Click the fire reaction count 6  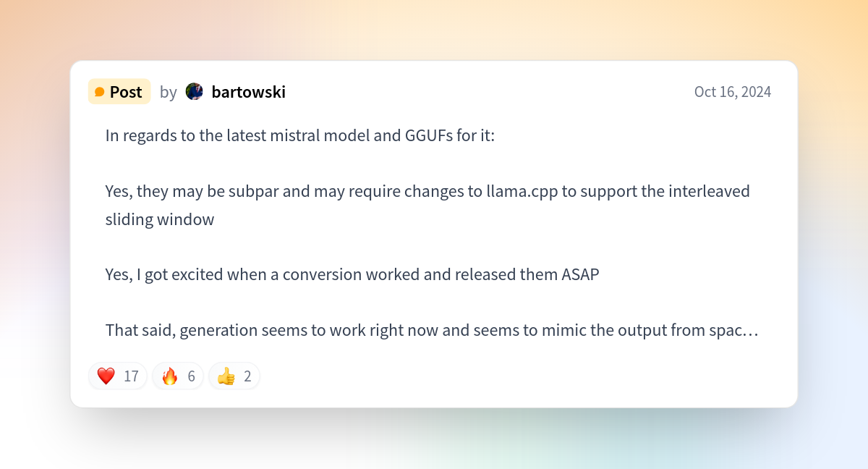[x=191, y=376]
